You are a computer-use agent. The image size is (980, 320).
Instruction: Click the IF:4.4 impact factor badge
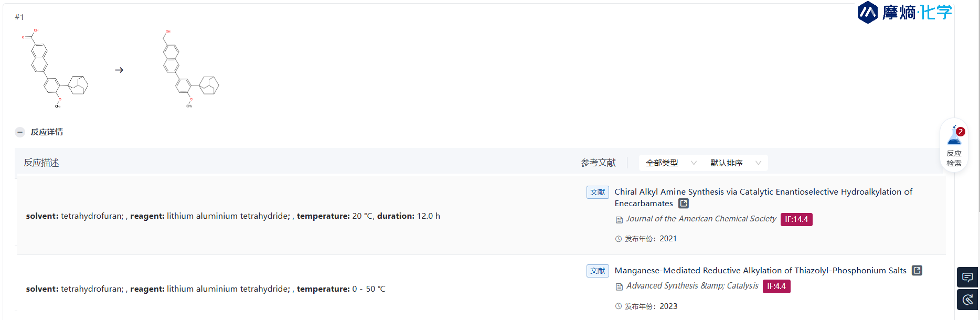[x=776, y=286]
